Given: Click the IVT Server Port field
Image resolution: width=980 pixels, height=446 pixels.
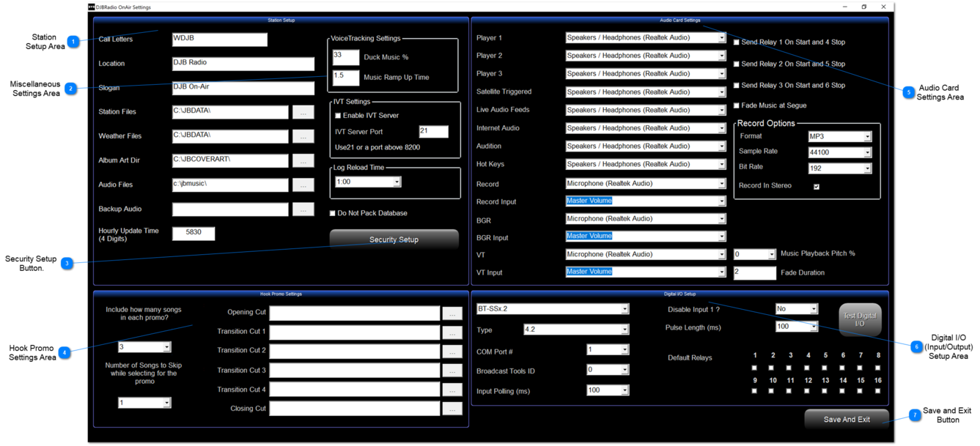Looking at the screenshot, I should [x=433, y=132].
